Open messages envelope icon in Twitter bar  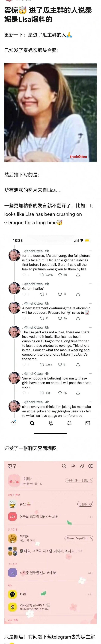point(88,423)
